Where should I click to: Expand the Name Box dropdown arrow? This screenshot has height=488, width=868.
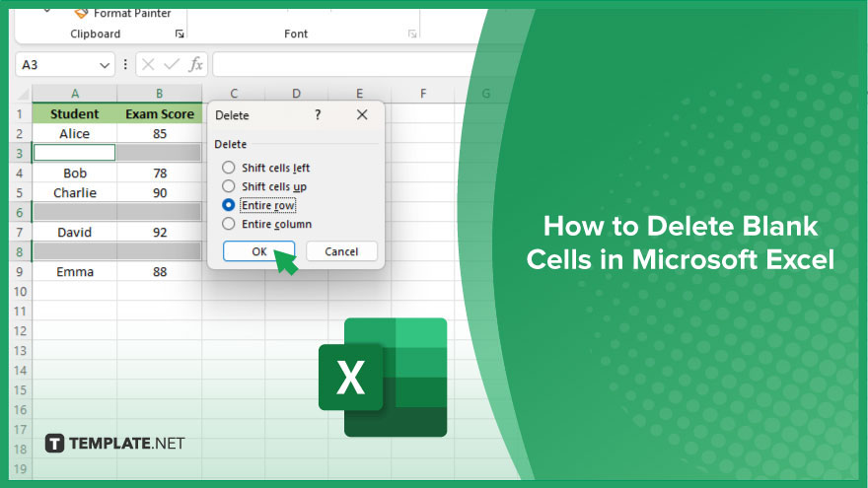point(105,65)
